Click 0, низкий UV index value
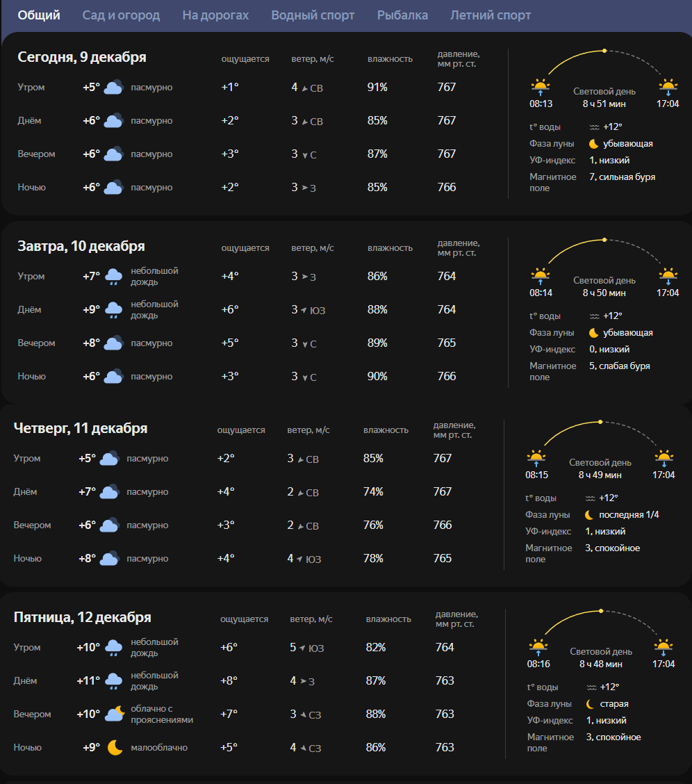 (609, 350)
